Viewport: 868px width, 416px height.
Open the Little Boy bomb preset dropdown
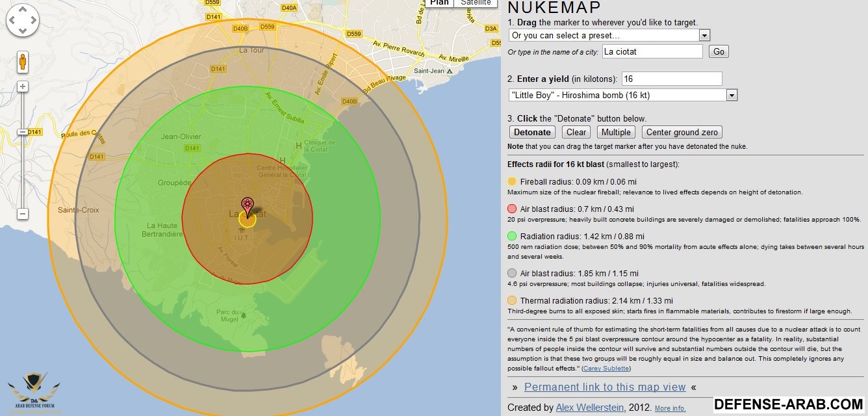click(623, 95)
